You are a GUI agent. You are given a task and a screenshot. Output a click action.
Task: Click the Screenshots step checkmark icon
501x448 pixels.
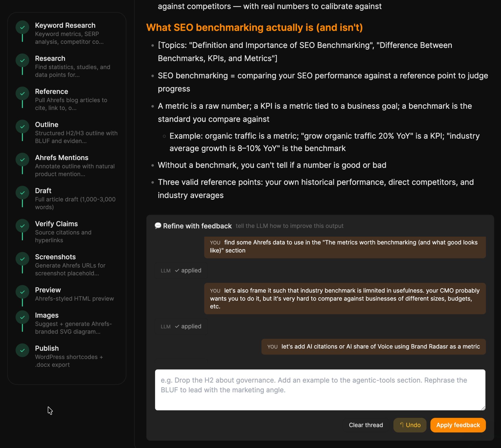tap(23, 259)
